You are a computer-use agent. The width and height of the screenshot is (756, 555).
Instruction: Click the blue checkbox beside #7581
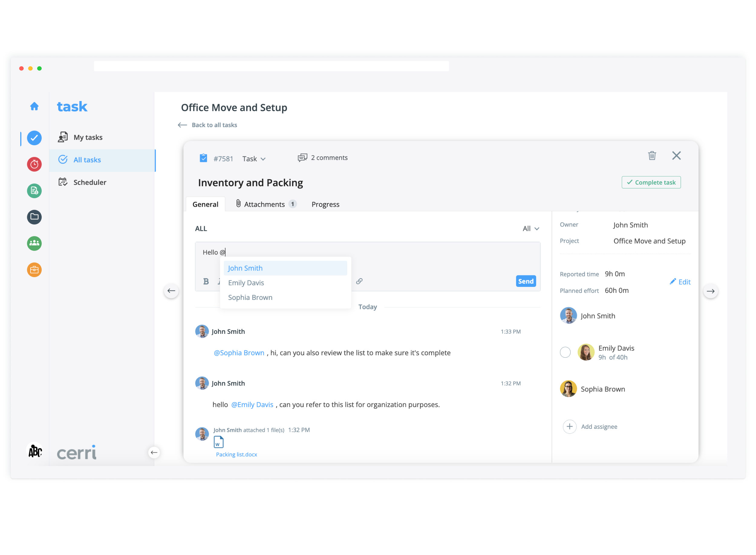coord(204,158)
